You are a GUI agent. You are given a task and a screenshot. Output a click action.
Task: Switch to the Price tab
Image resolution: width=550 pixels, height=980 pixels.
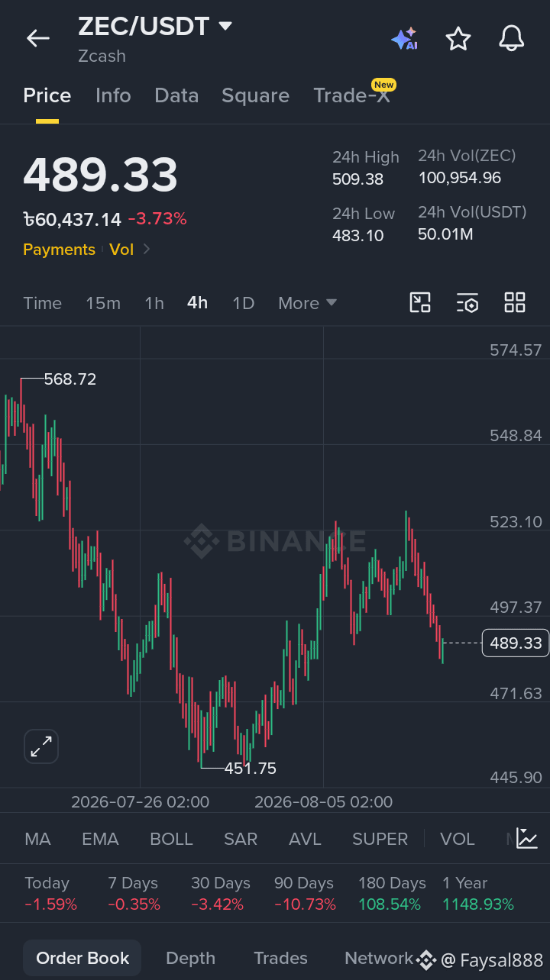47,95
